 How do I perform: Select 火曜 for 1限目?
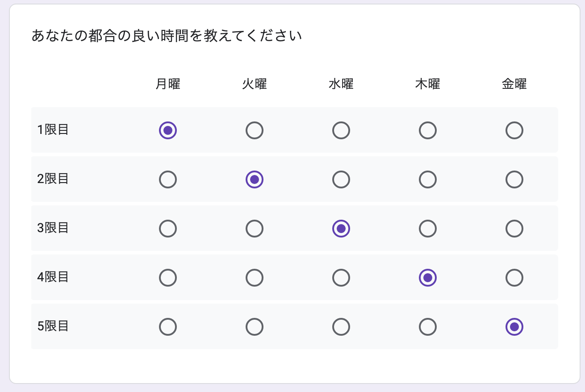click(255, 130)
